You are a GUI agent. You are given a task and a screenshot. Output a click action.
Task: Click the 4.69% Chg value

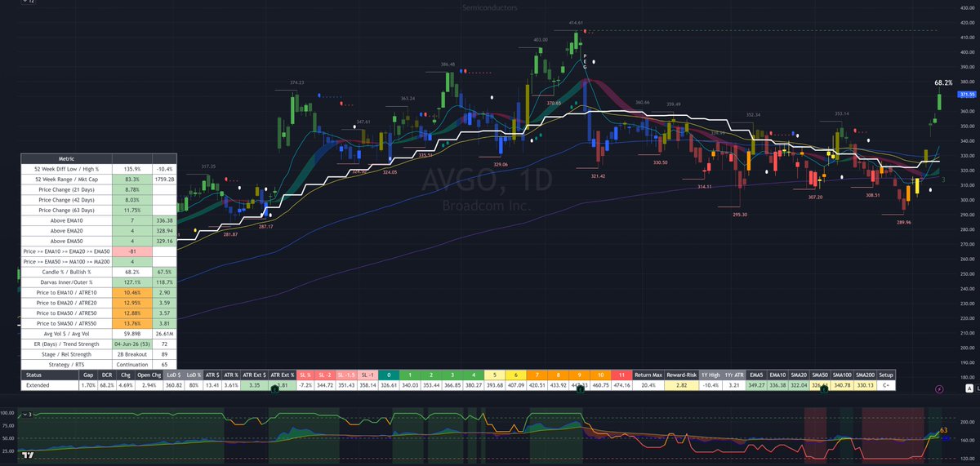[x=126, y=384]
